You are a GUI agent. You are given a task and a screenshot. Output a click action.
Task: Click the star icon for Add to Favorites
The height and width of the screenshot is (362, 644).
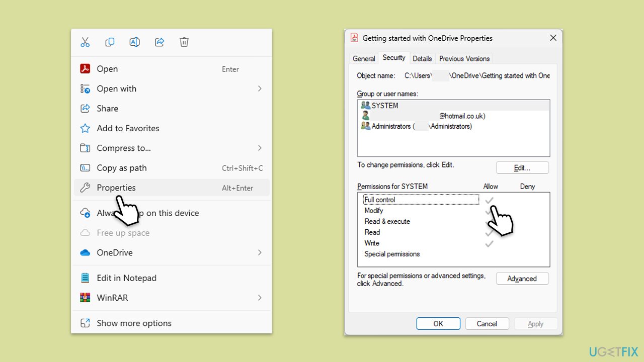(85, 128)
